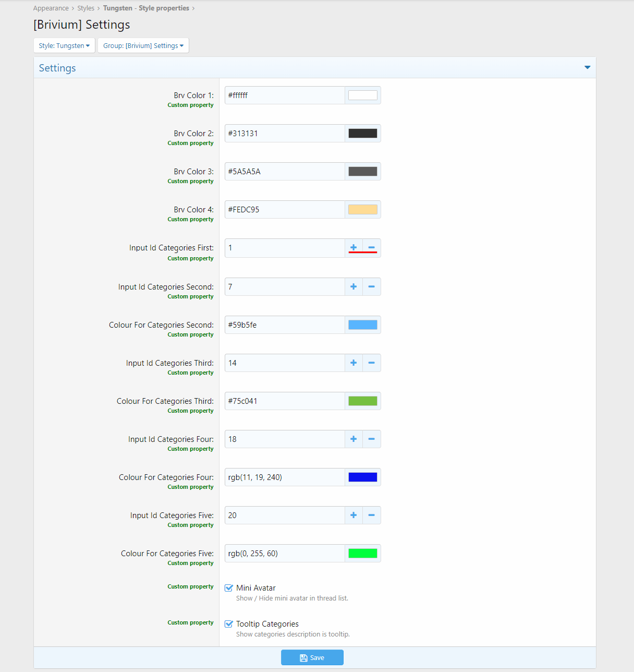Open the Style: Tungsten dropdown
The height and width of the screenshot is (672, 634).
[x=64, y=45]
